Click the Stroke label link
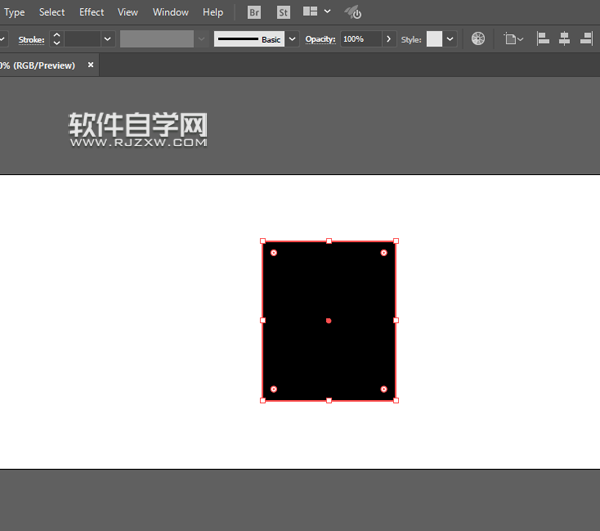 click(31, 39)
